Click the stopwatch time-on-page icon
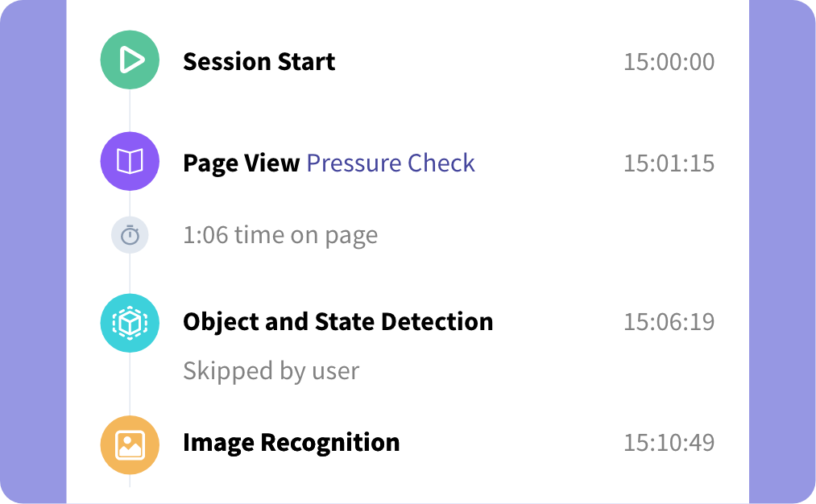 [129, 234]
